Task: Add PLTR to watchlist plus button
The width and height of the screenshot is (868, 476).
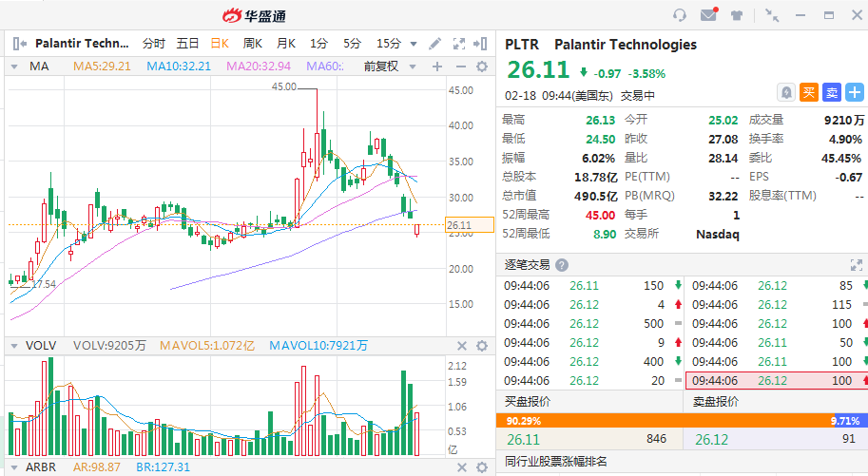Action: (854, 92)
